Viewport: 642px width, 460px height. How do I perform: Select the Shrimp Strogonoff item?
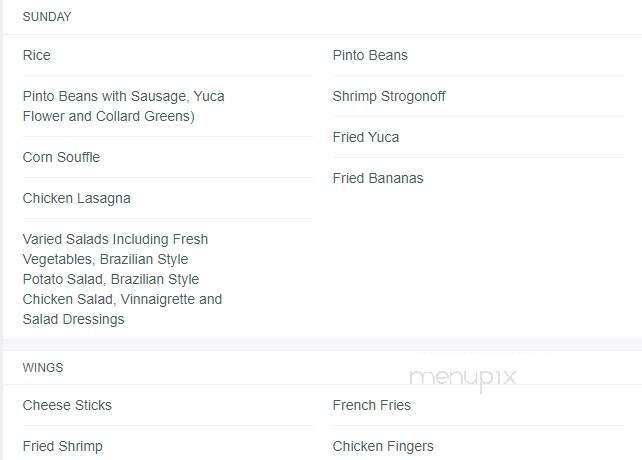tap(389, 96)
